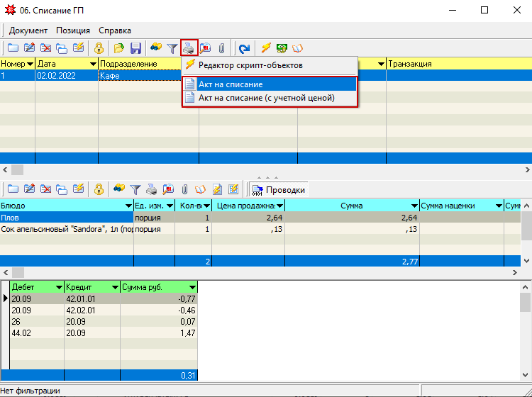Click magnifier preview icon in top toolbar
532x397 pixels.
pos(205,47)
